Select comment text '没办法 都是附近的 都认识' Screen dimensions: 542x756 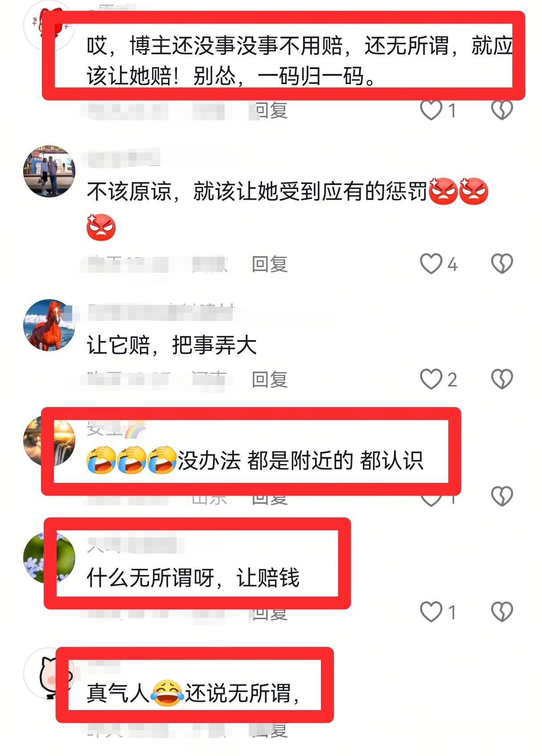click(255, 460)
